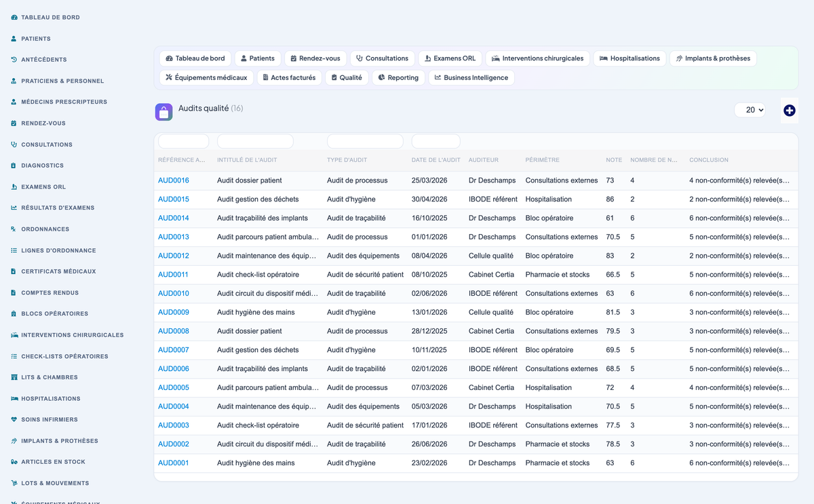Open audit record AUD0016
Viewport: 814px width, 504px height.
174,180
